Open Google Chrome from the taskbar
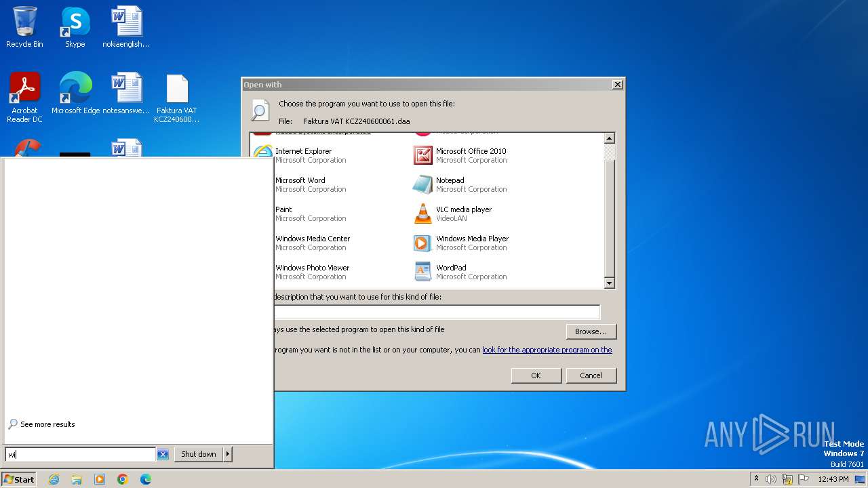This screenshot has height=488, width=868. click(x=123, y=479)
